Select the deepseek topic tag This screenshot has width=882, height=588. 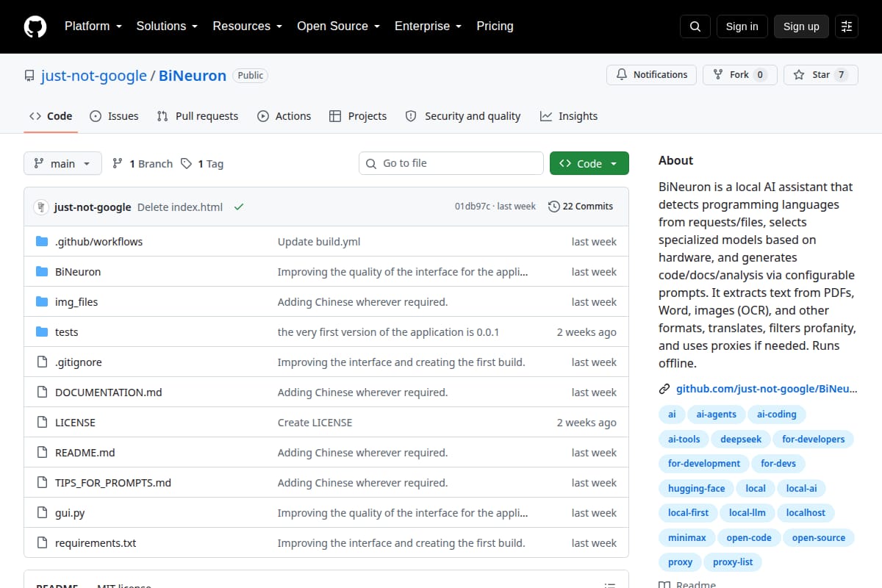pos(740,439)
